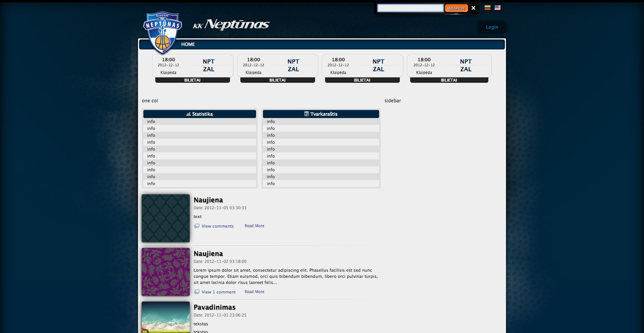Image resolution: width=644 pixels, height=333 pixels.
Task: Click the Statistika bar chart icon
Action: 188,114
